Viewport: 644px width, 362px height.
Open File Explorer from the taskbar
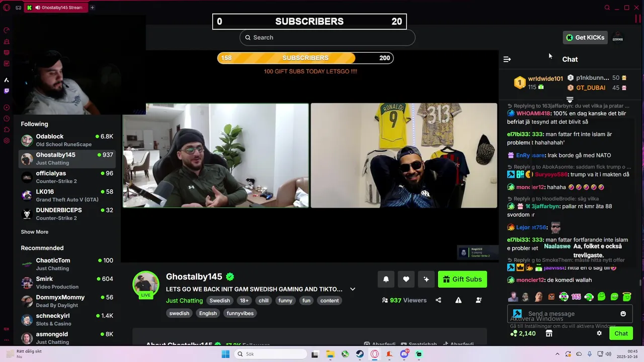pos(330,354)
